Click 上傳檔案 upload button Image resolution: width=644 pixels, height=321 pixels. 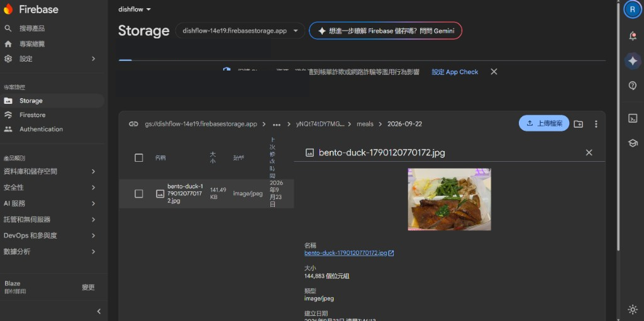(x=544, y=123)
